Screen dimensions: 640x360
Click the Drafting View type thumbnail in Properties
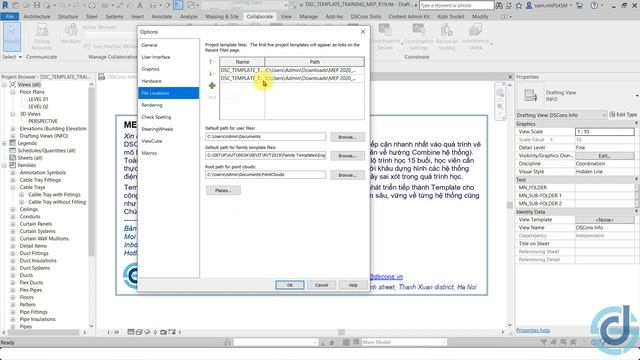pos(530,96)
